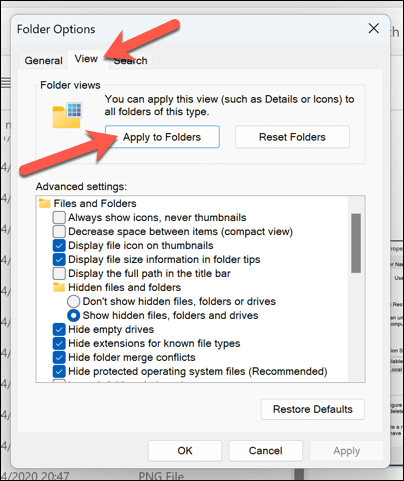Click Restore Defaults

pos(313,409)
